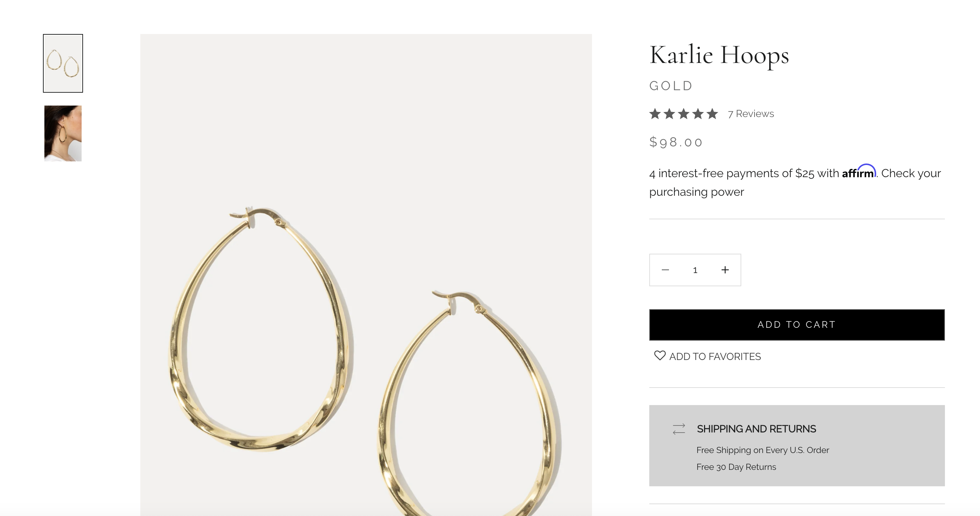Click the minus quantity icon

coord(665,270)
